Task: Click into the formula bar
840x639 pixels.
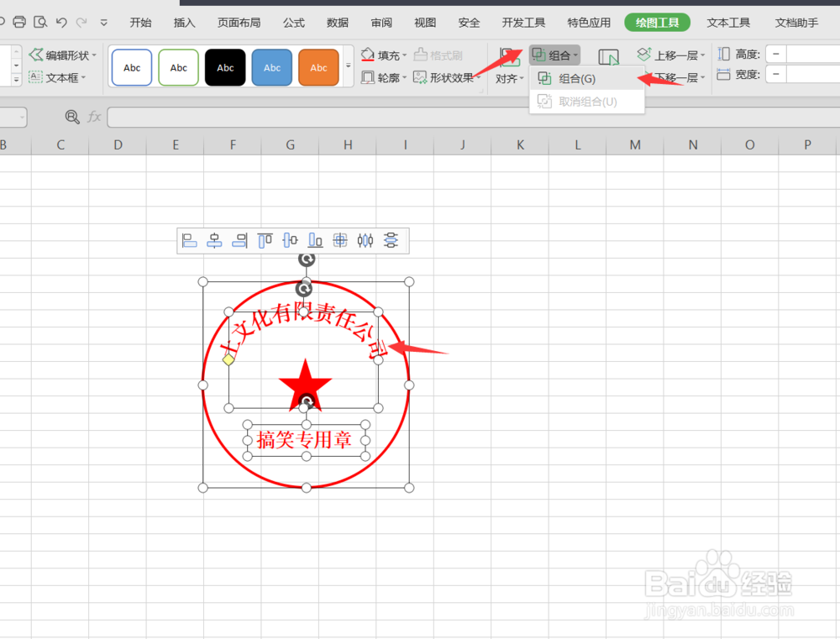Action: 474,118
